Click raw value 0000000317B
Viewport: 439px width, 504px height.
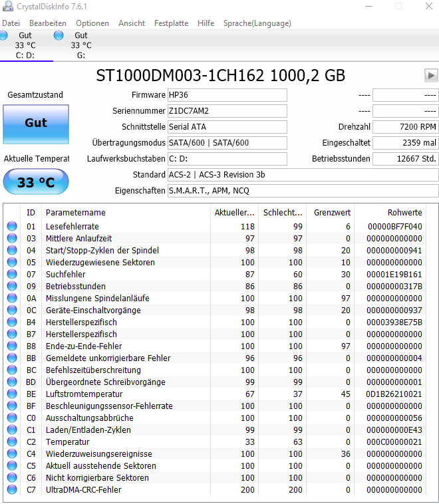[x=394, y=286]
